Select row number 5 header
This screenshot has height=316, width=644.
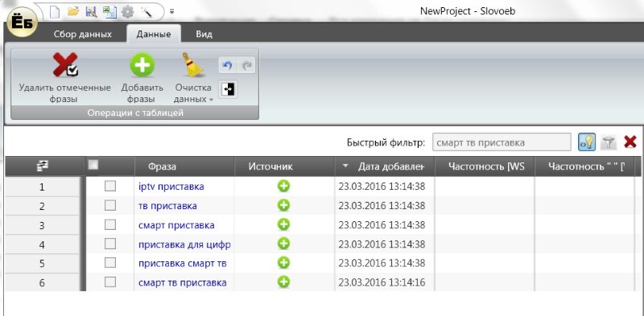(42, 264)
